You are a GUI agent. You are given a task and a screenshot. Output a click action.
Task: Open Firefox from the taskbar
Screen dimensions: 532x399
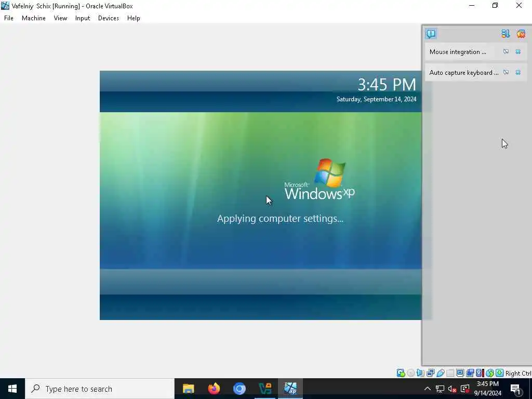click(x=214, y=389)
